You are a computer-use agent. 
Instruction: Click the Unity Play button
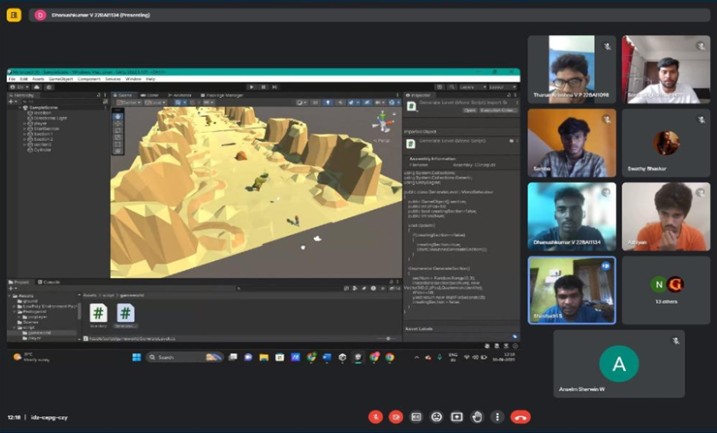pyautogui.click(x=251, y=87)
